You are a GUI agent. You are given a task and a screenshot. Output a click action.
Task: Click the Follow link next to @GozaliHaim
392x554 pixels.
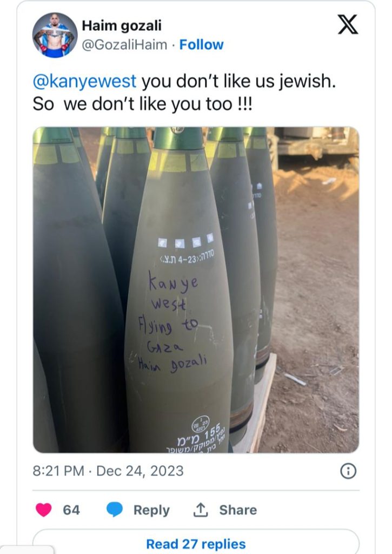click(201, 45)
